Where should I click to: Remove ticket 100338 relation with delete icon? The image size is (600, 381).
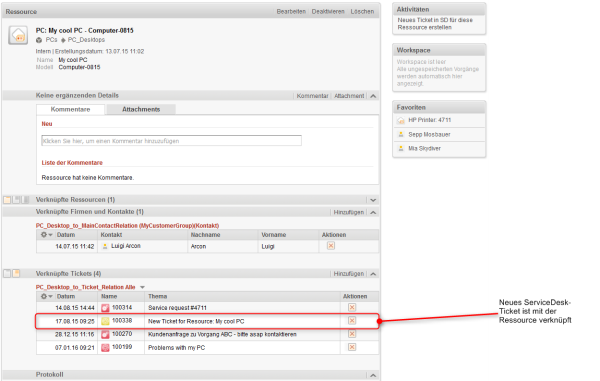pyautogui.click(x=352, y=321)
